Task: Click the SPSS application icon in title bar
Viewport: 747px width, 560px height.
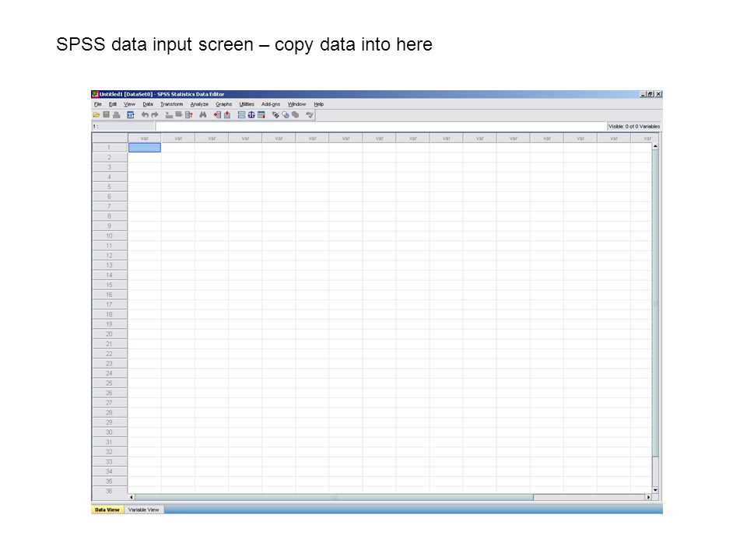Action: coord(95,94)
